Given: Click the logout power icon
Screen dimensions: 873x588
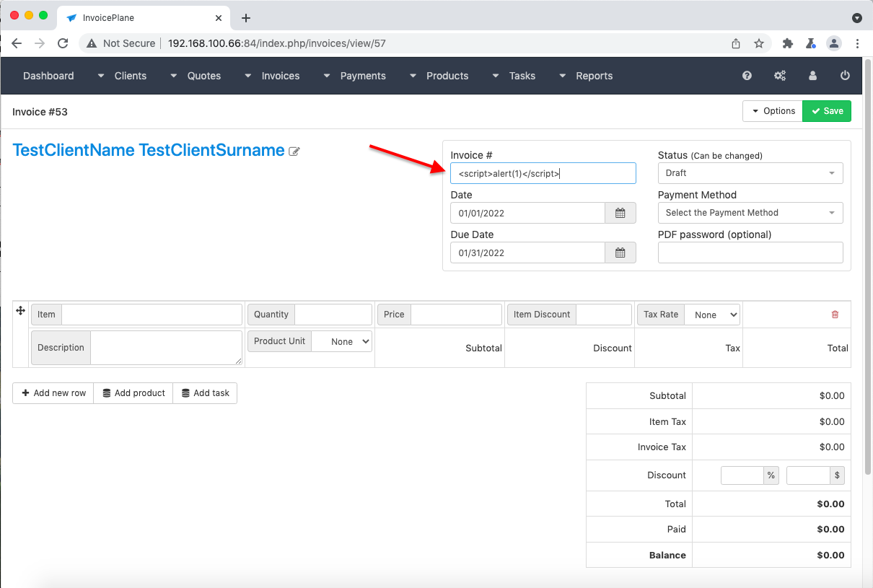Looking at the screenshot, I should pos(846,76).
